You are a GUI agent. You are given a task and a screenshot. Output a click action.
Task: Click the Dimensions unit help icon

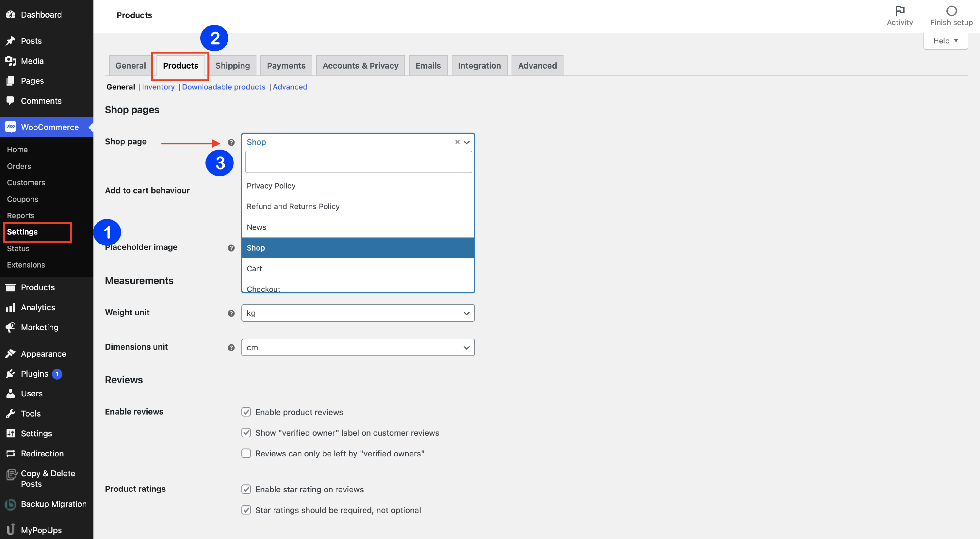click(231, 348)
